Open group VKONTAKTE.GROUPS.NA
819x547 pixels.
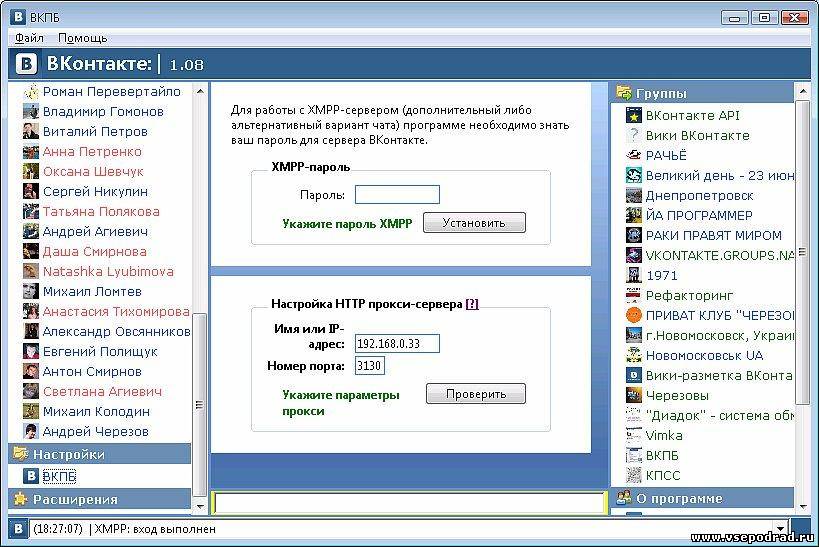[x=720, y=255]
